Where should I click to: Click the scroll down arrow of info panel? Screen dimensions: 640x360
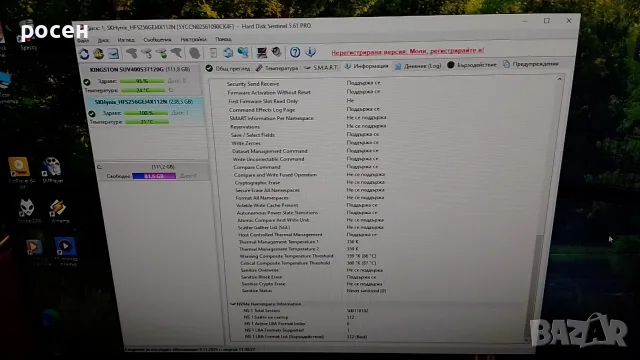[x=527, y=339]
